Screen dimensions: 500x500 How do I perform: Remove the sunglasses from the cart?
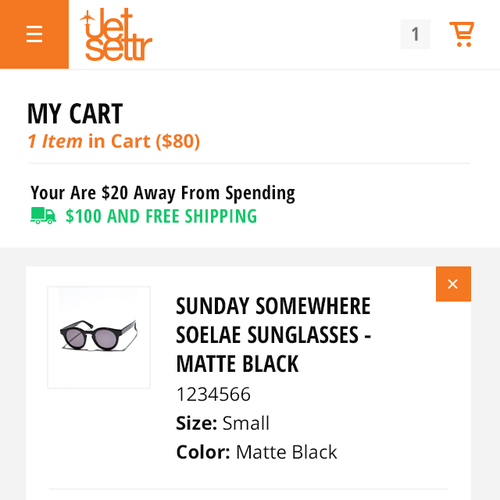[x=453, y=284]
